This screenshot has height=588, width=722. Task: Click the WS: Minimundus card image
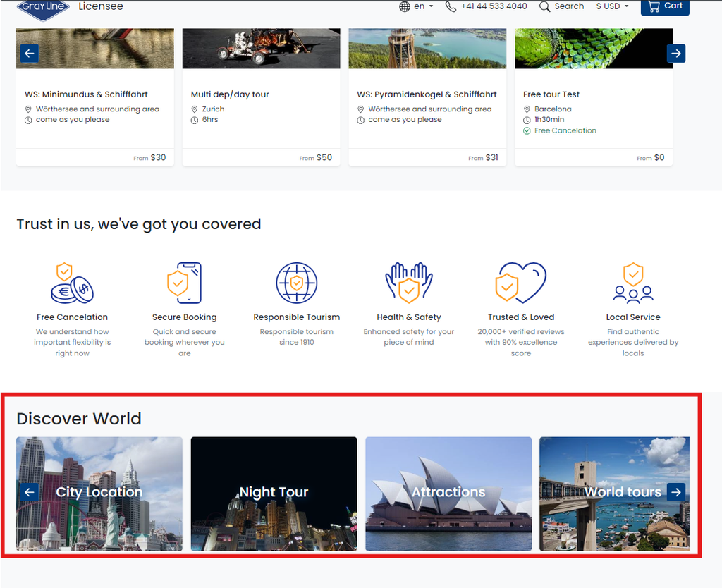(95, 49)
